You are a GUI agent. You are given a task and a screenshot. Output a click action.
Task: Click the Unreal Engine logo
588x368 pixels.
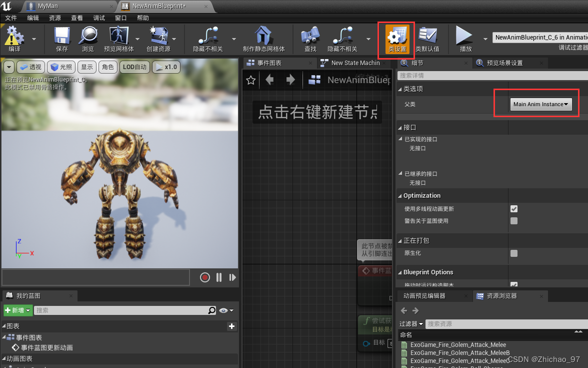pyautogui.click(x=6, y=6)
